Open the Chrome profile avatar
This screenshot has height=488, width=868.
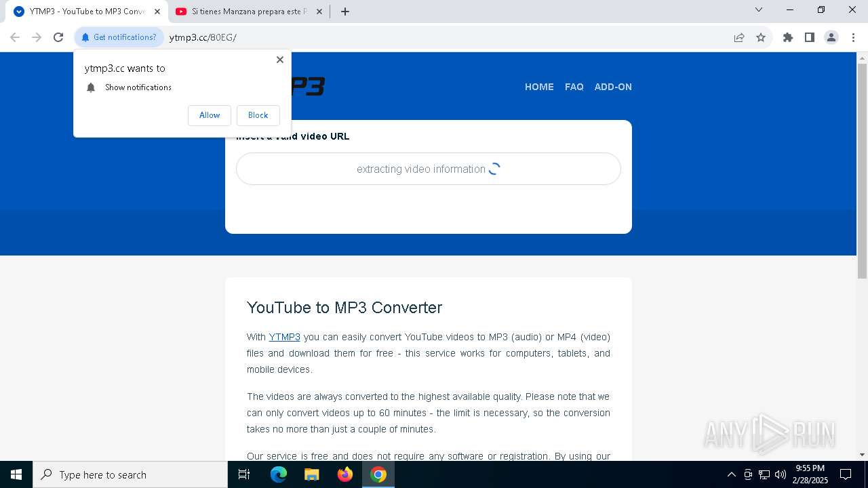coord(831,37)
